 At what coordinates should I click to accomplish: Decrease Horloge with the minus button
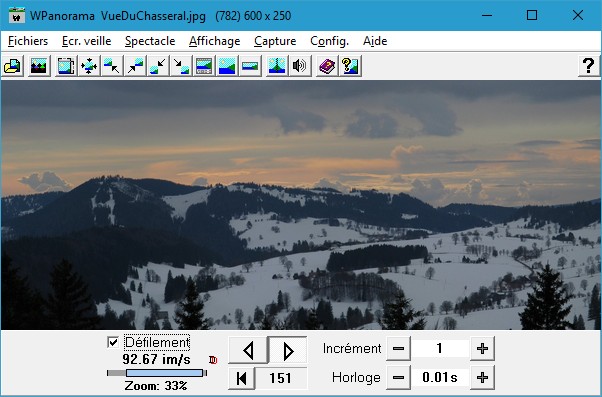(x=399, y=377)
